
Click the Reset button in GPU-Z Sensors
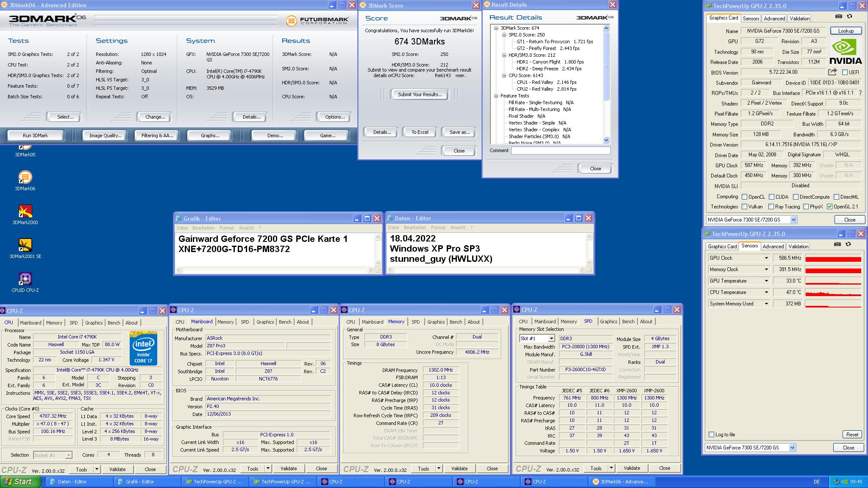852,435
